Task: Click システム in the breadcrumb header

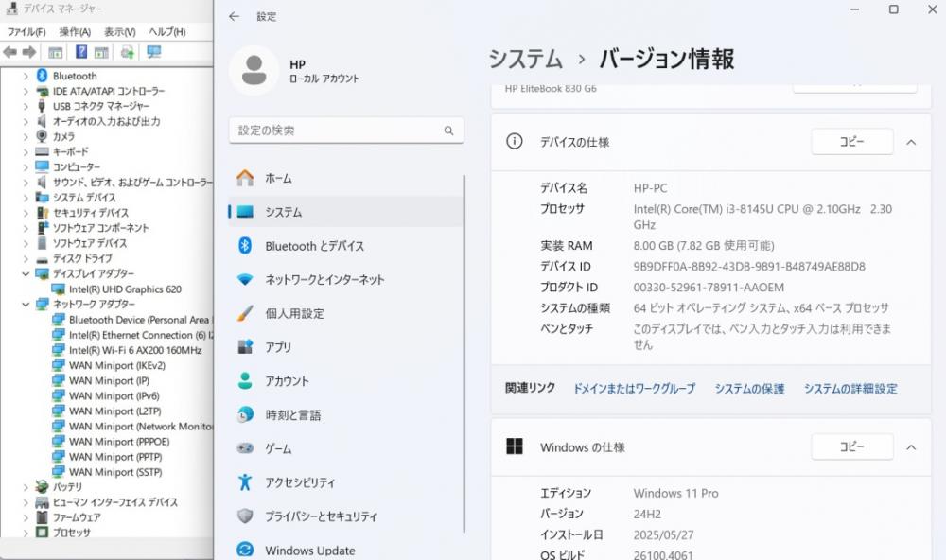Action: [525, 60]
